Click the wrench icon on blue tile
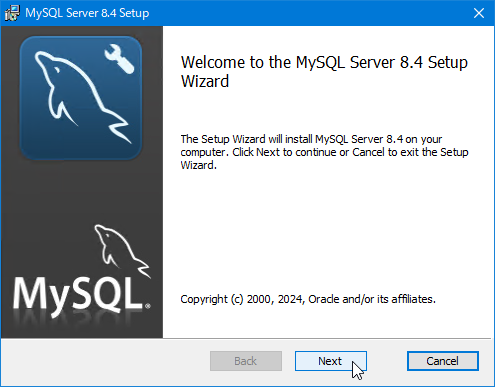The height and width of the screenshot is (387, 495). click(119, 59)
